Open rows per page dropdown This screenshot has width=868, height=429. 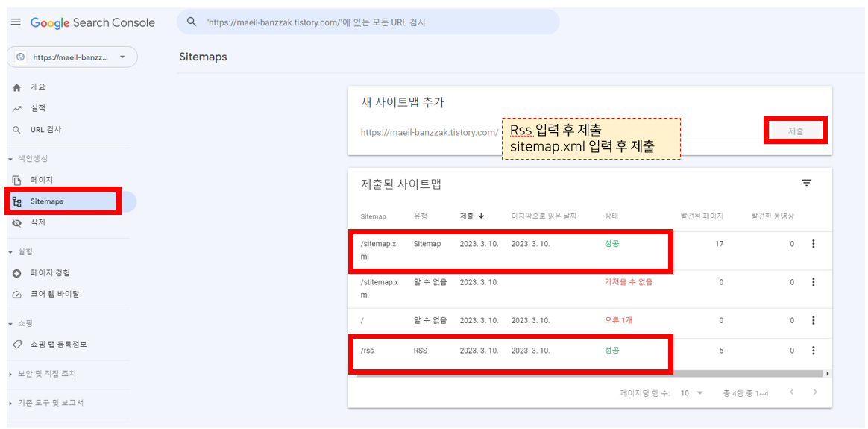(x=691, y=393)
